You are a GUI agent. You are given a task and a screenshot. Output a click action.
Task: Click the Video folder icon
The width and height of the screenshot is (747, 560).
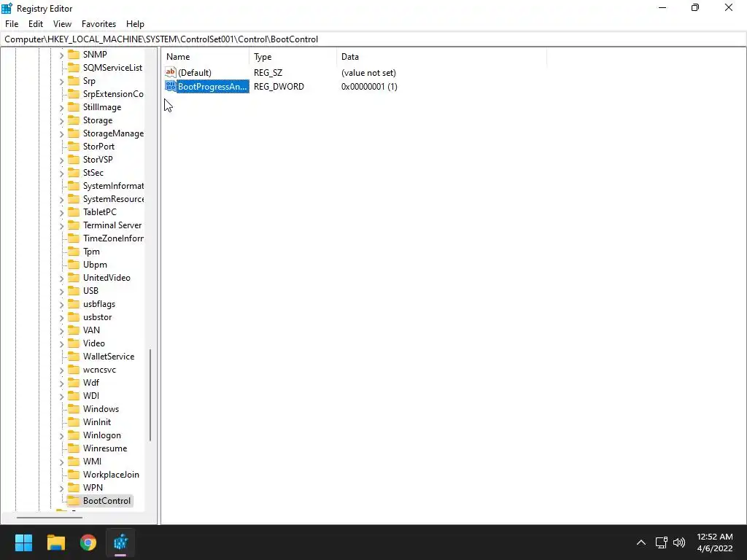(74, 343)
